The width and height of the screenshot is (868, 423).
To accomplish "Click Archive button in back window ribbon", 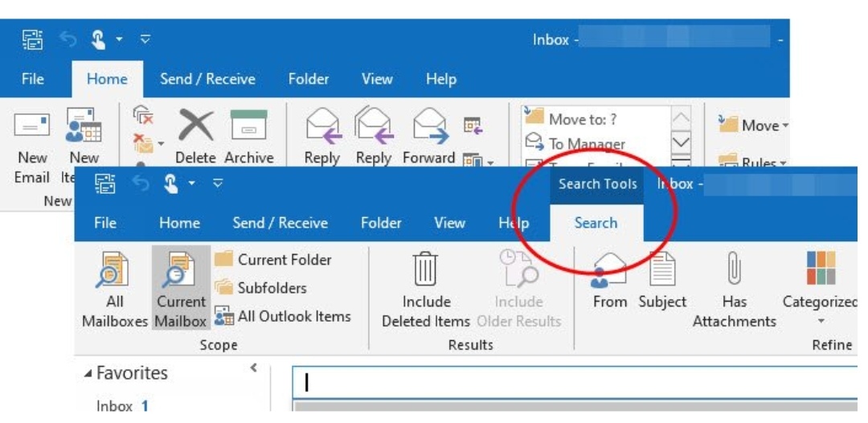I will (x=248, y=138).
